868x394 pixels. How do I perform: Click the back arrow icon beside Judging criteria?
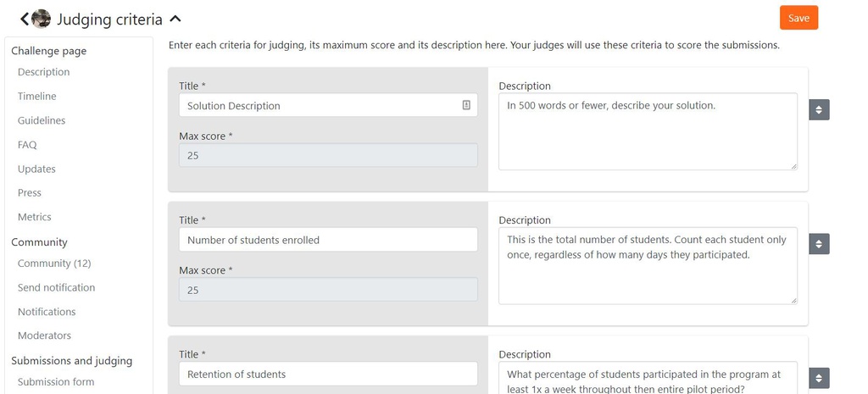(25, 19)
